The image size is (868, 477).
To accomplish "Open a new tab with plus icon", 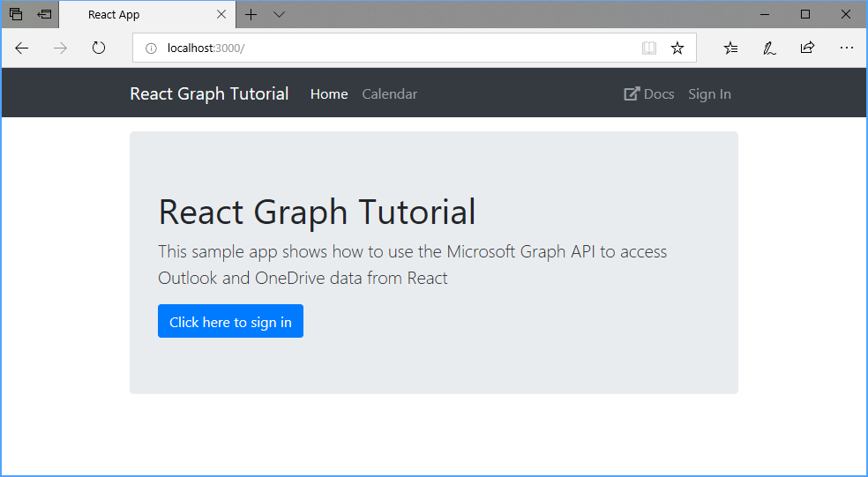I will coord(251,14).
